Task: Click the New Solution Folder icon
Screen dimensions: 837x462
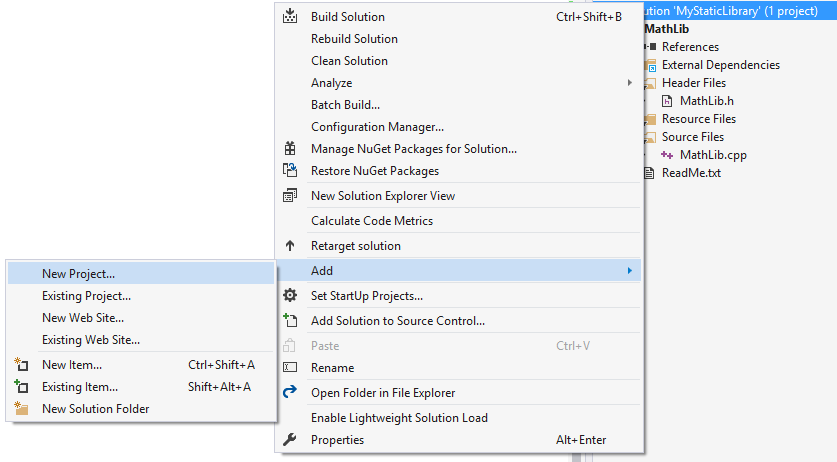Action: (x=21, y=409)
